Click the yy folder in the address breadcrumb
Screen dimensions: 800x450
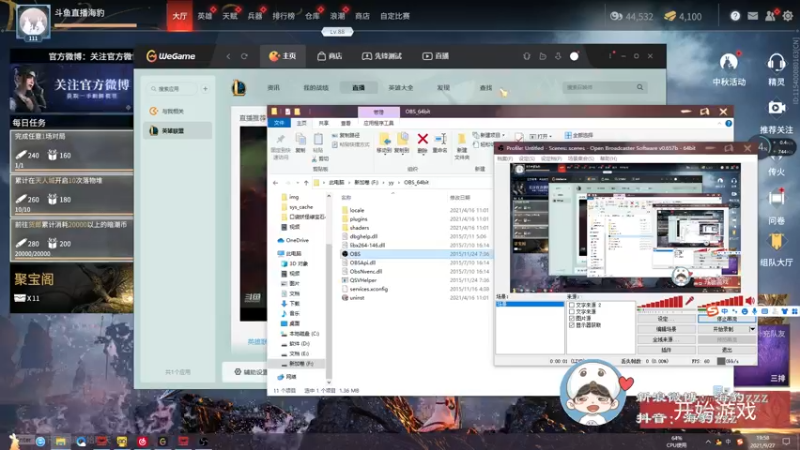coord(391,183)
